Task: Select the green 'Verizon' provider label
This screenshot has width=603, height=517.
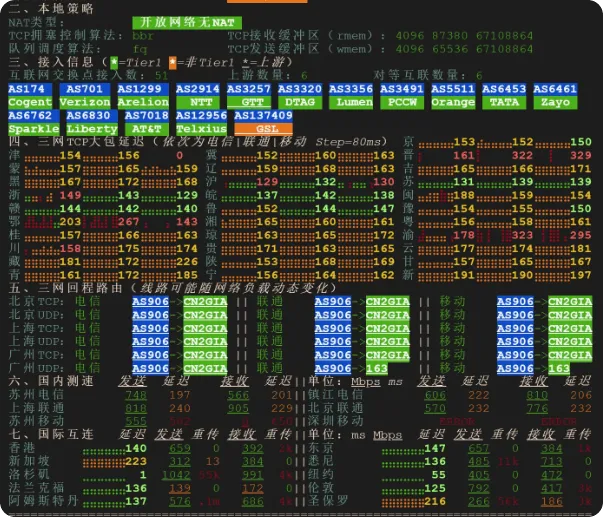Action: pos(85,102)
